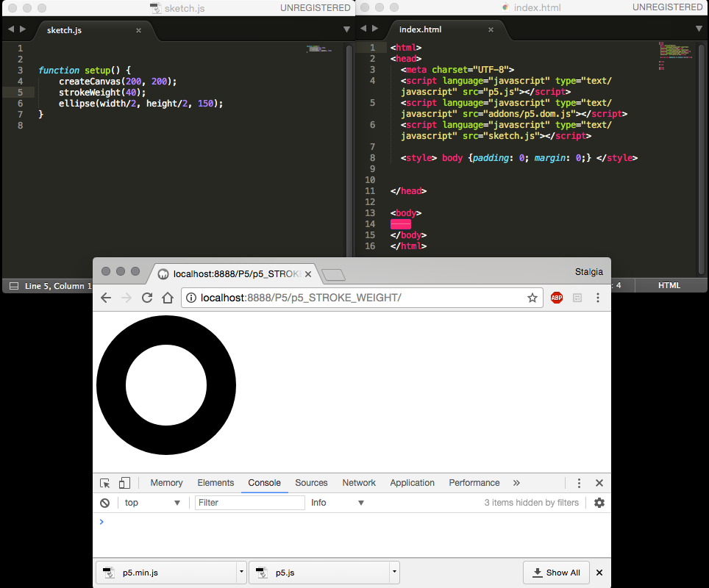
Task: Select the index.html editor tab
Action: (x=420, y=30)
